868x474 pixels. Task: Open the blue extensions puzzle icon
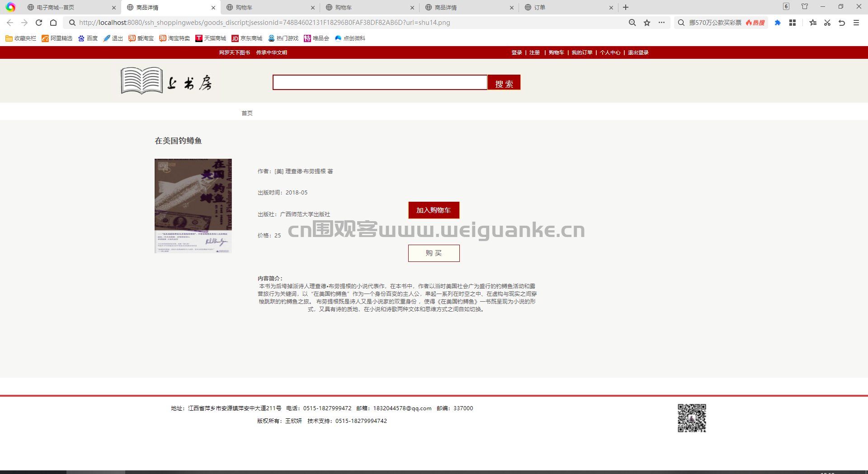pos(778,23)
